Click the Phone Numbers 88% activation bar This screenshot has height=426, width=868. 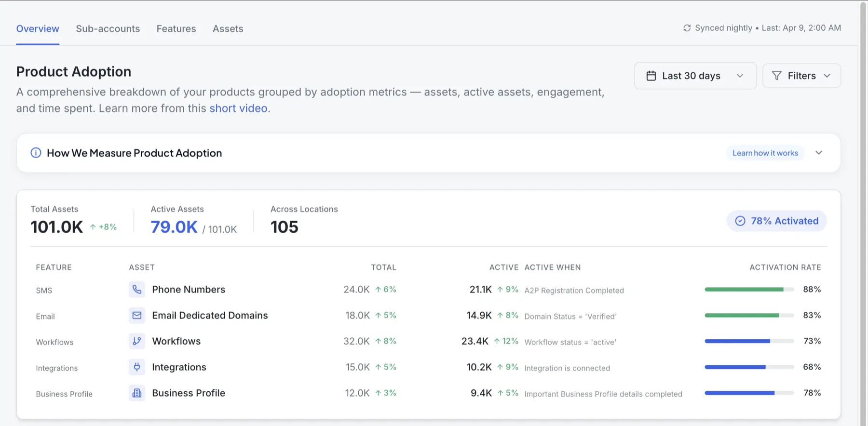pos(749,290)
